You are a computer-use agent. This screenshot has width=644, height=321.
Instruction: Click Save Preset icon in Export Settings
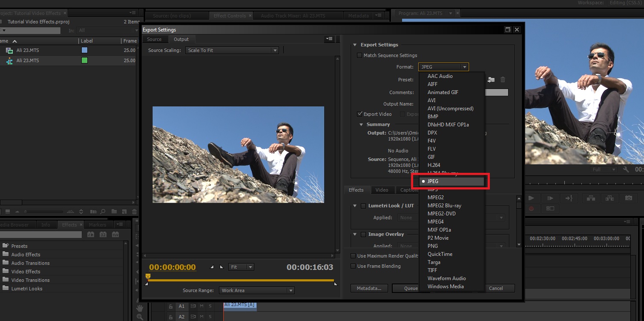coord(491,80)
